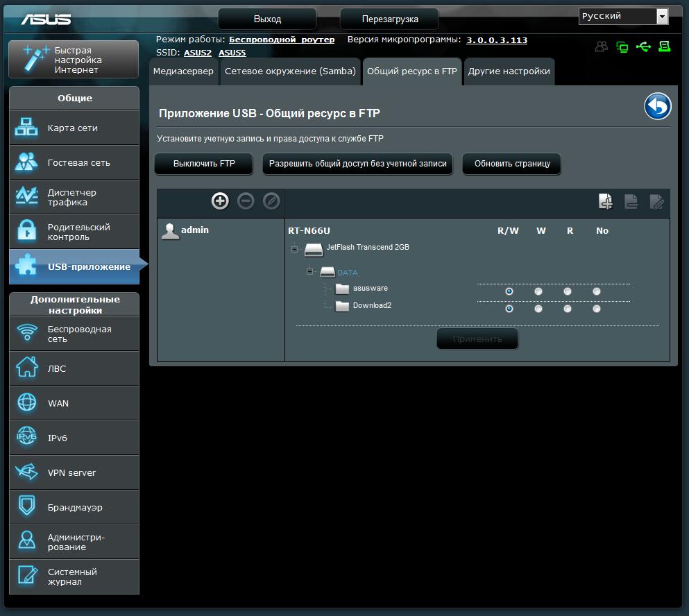Open the Русский language dropdown
The width and height of the screenshot is (689, 616).
coord(624,16)
